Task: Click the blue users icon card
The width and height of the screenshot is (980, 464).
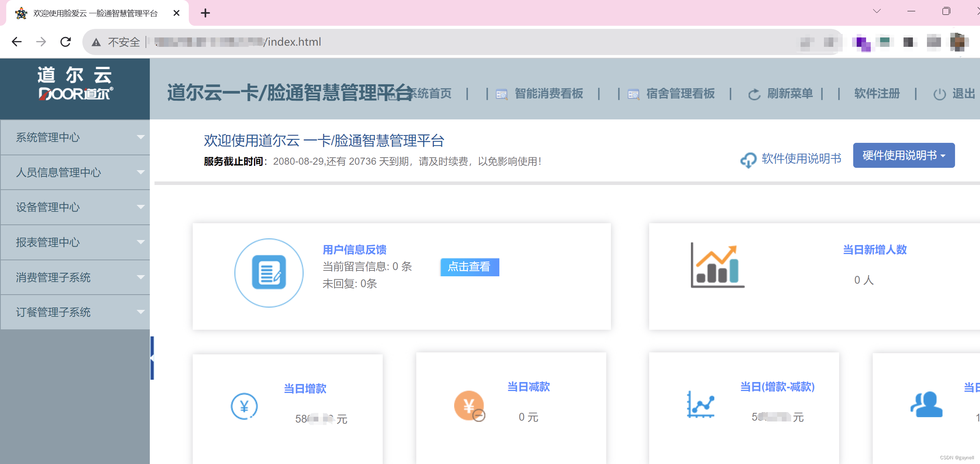Action: coord(927,404)
